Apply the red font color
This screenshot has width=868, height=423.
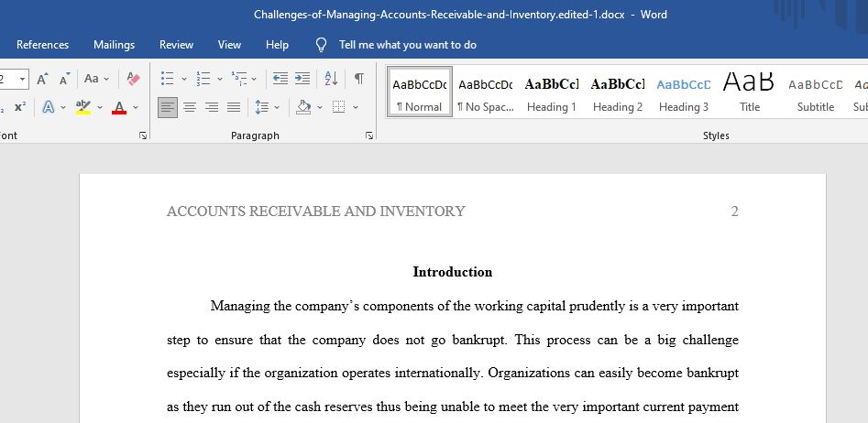coord(119,107)
